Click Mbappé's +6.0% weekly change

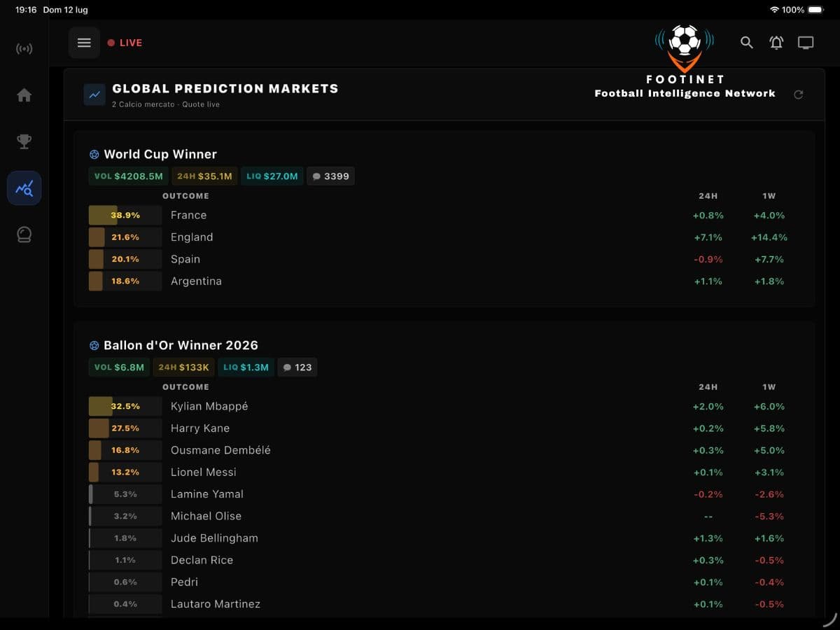(769, 407)
